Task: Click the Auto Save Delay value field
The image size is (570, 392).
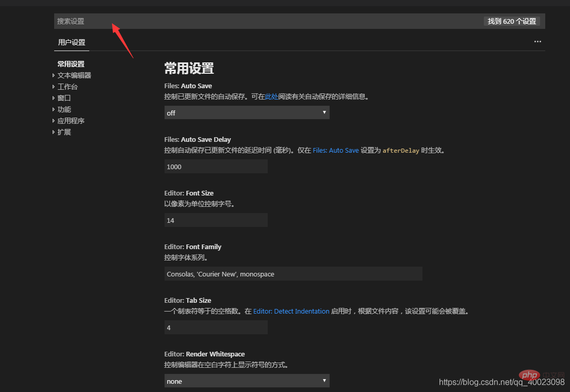Action: point(216,166)
